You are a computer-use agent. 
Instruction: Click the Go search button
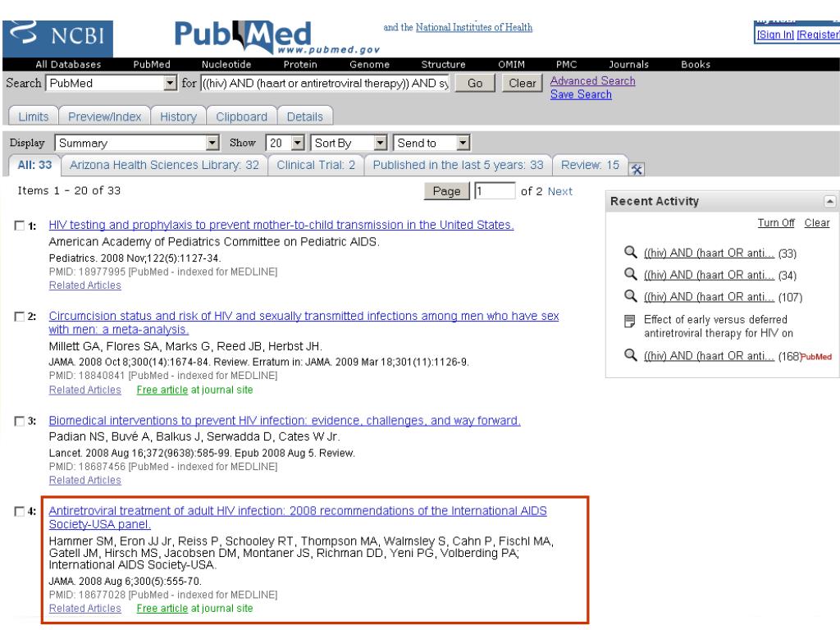[475, 83]
